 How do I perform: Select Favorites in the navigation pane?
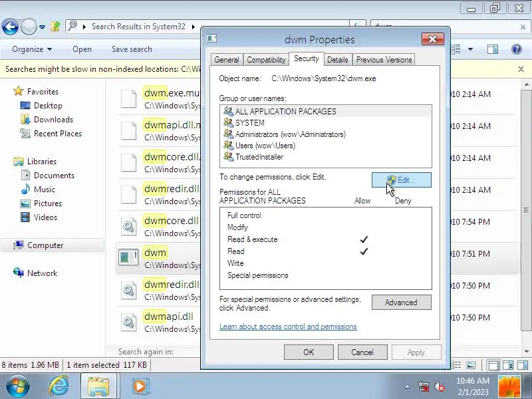click(43, 92)
